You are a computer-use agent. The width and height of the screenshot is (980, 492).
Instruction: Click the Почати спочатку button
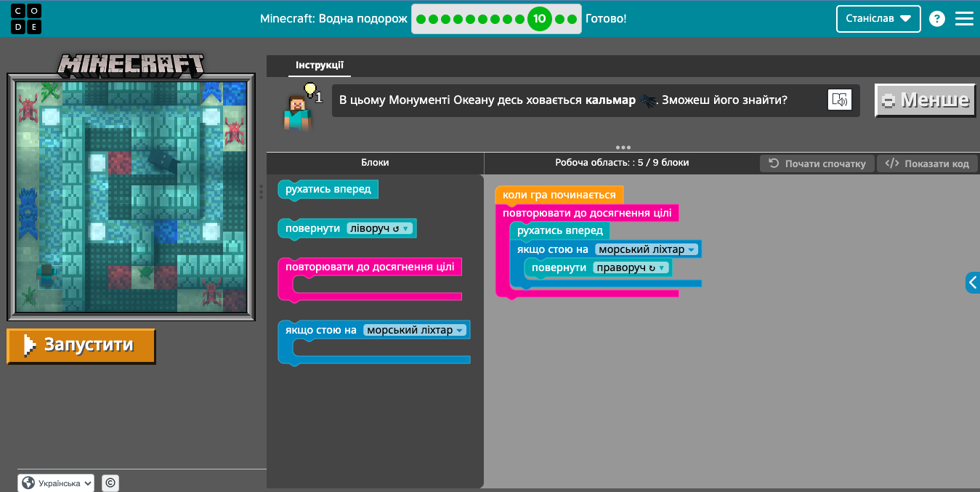(x=817, y=164)
